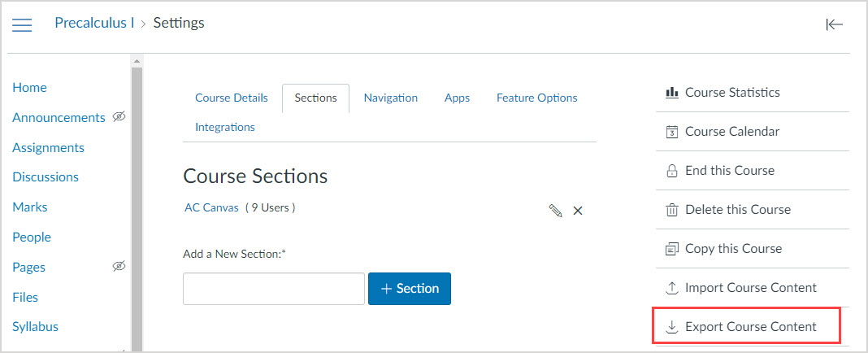Click the trash icon for Delete this Course
The height and width of the screenshot is (353, 868).
[x=671, y=210]
